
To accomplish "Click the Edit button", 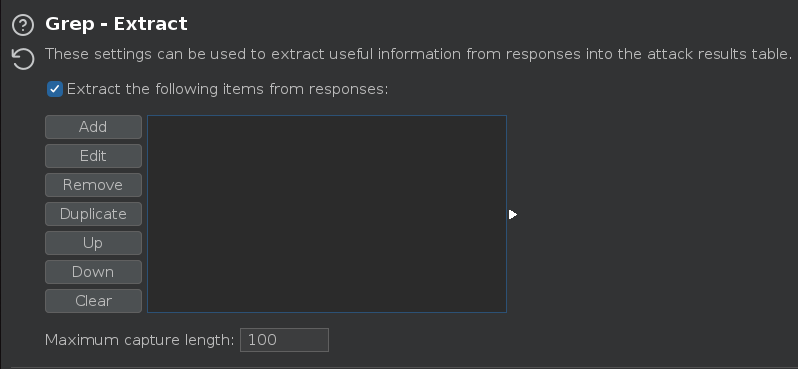I will point(93,156).
